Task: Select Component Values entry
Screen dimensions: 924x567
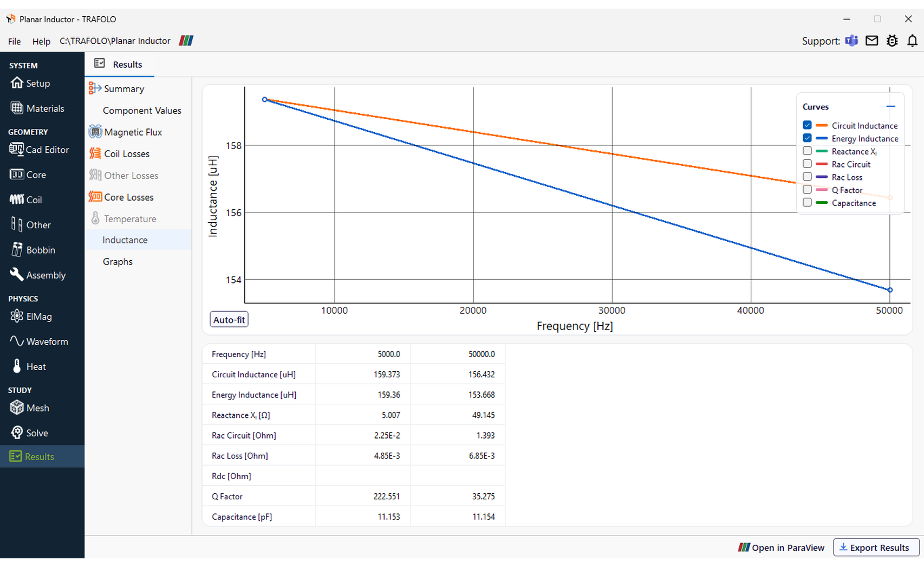Action: (142, 110)
